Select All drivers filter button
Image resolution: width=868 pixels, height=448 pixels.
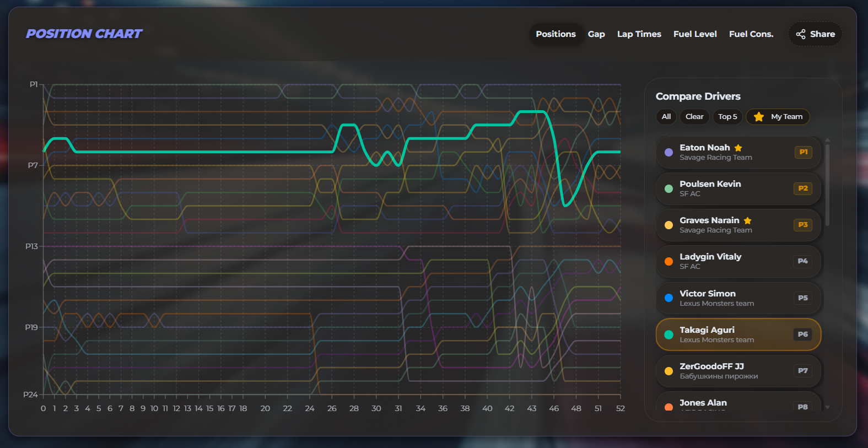click(666, 117)
